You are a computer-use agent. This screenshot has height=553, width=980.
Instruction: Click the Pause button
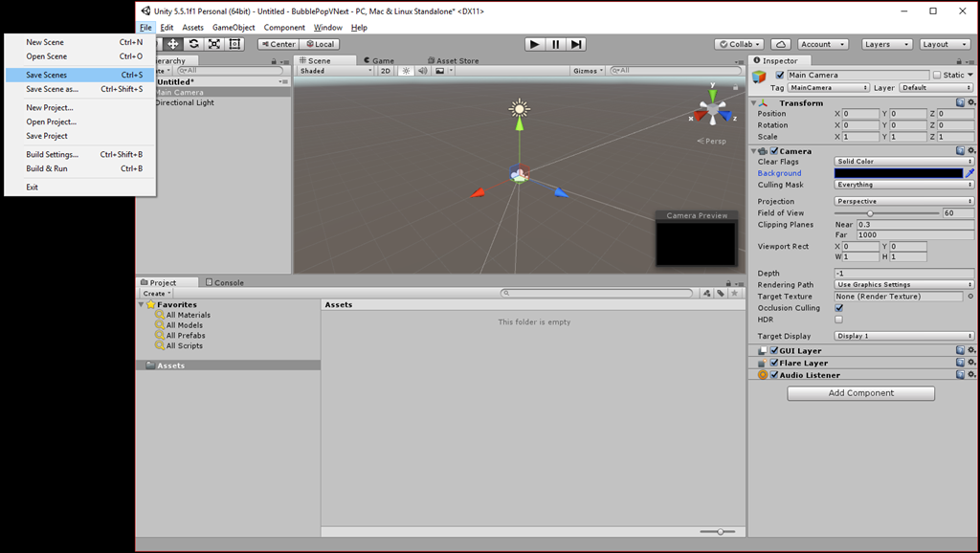coord(556,44)
